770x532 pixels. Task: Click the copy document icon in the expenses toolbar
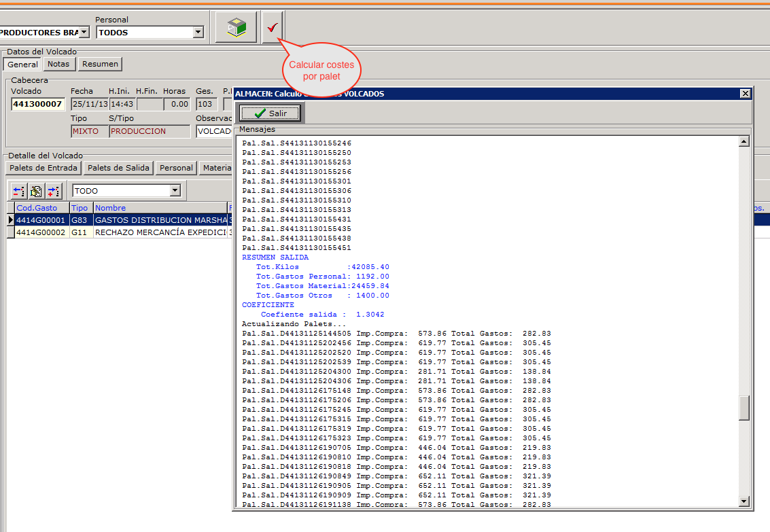36,191
